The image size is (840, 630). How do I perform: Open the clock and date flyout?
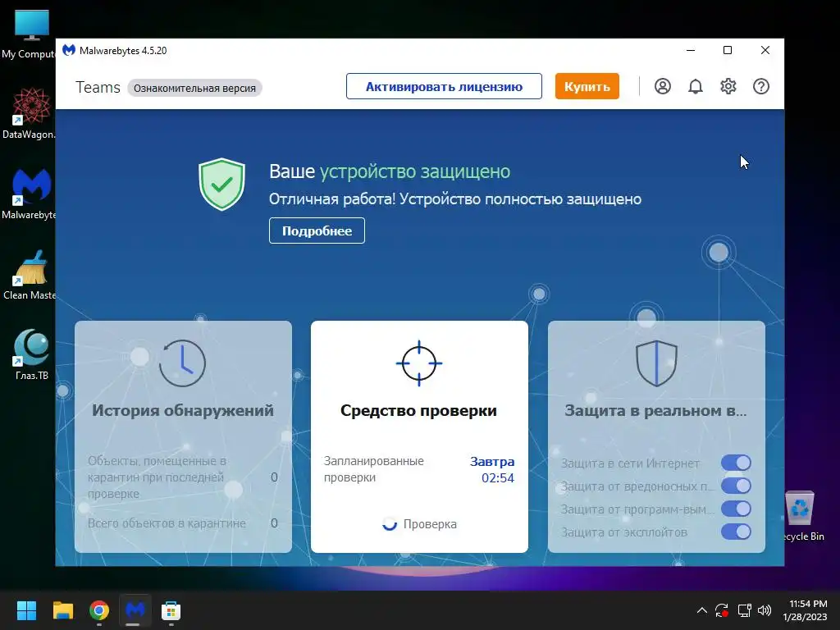click(806, 610)
